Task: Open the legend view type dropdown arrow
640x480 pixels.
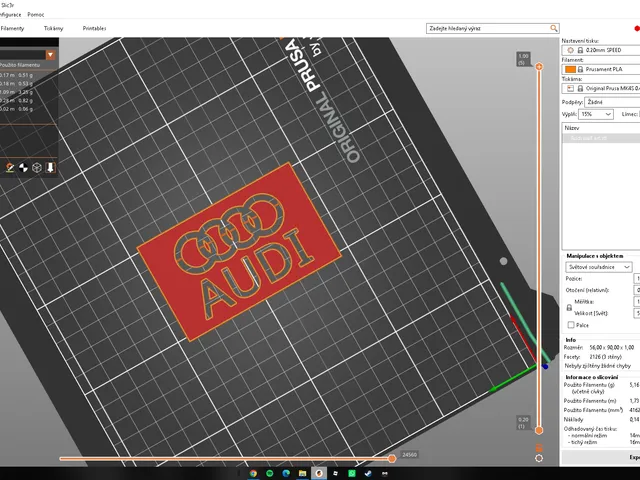Action: [x=50, y=55]
